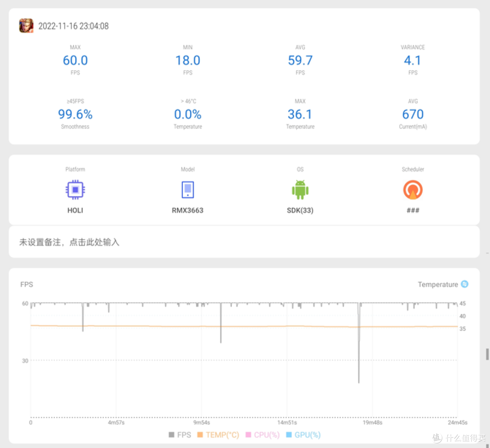Click the 9m54s time axis label

pyautogui.click(x=201, y=423)
